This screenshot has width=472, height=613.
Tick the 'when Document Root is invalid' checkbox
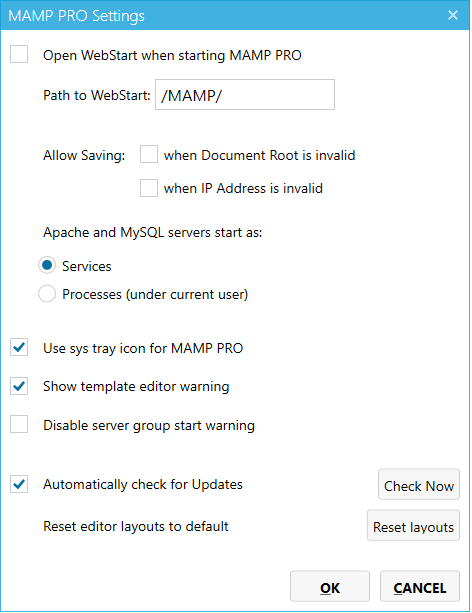pos(149,154)
